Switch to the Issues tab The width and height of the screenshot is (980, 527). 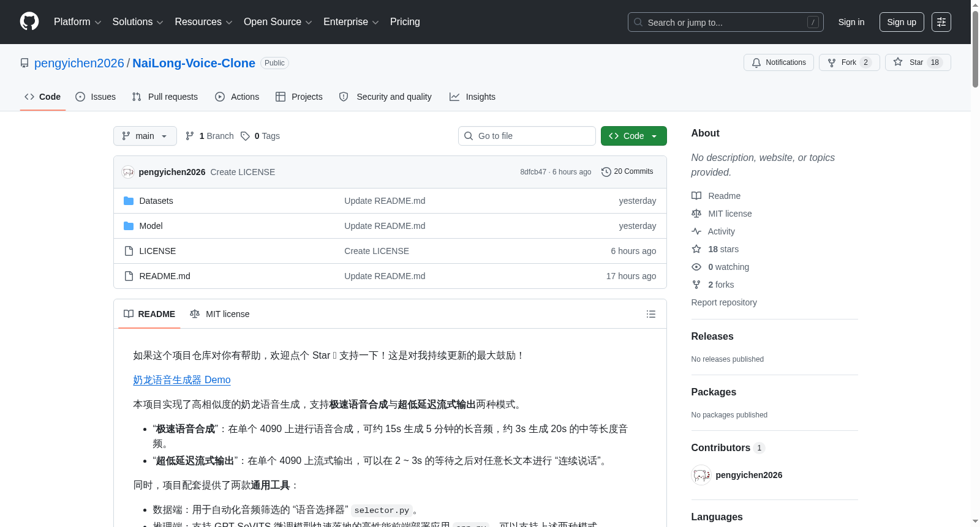coord(96,97)
